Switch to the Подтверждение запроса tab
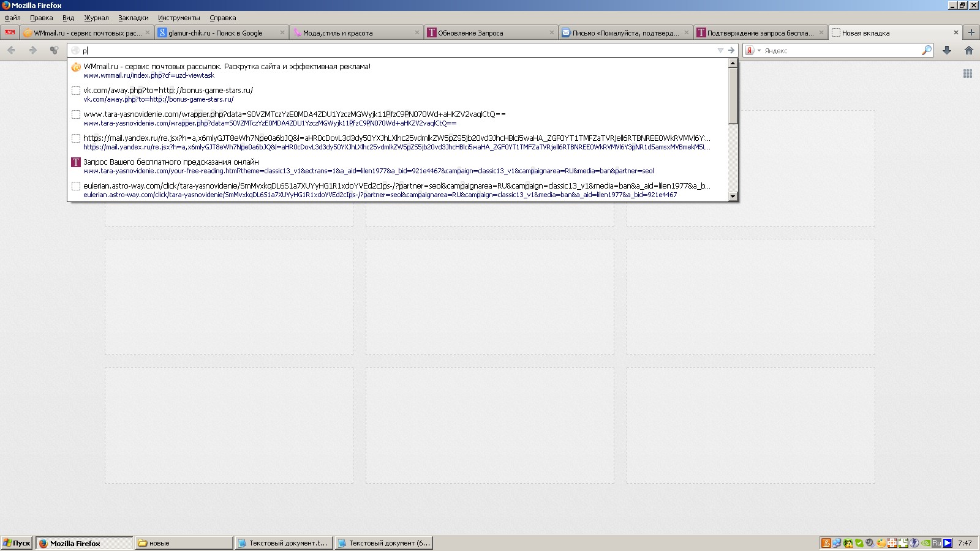980x551 pixels. click(x=760, y=32)
